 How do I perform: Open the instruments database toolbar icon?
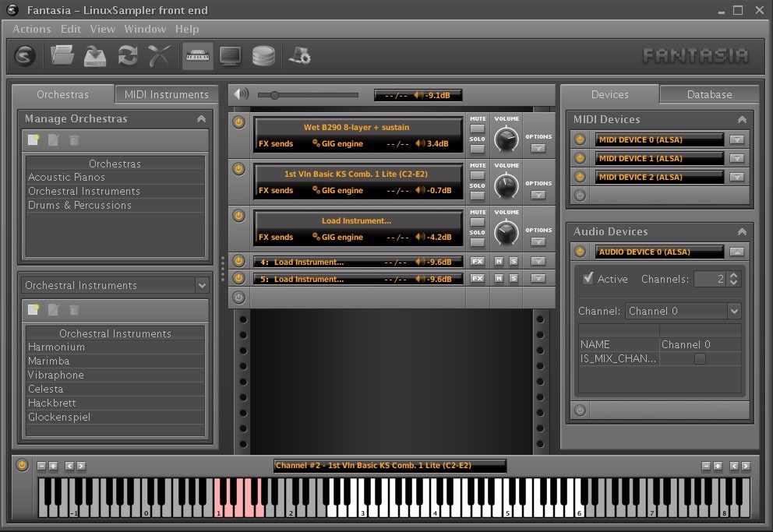[263, 56]
